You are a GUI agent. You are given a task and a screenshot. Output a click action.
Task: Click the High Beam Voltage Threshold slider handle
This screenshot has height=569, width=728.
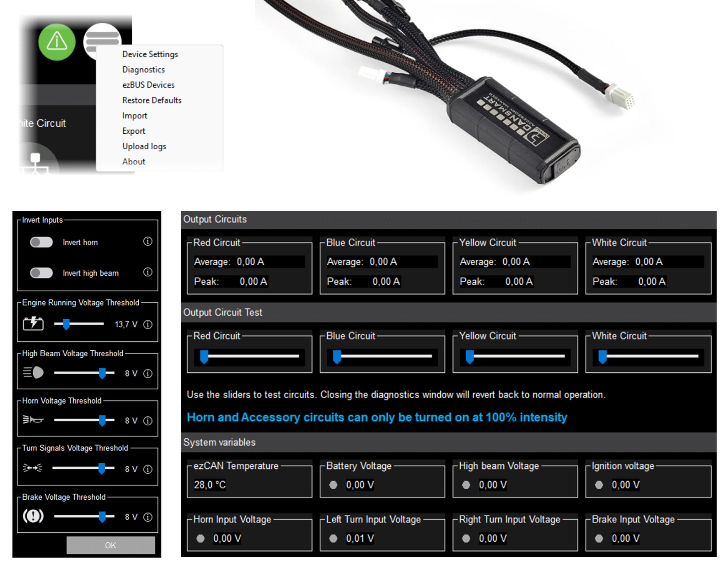[x=102, y=373]
